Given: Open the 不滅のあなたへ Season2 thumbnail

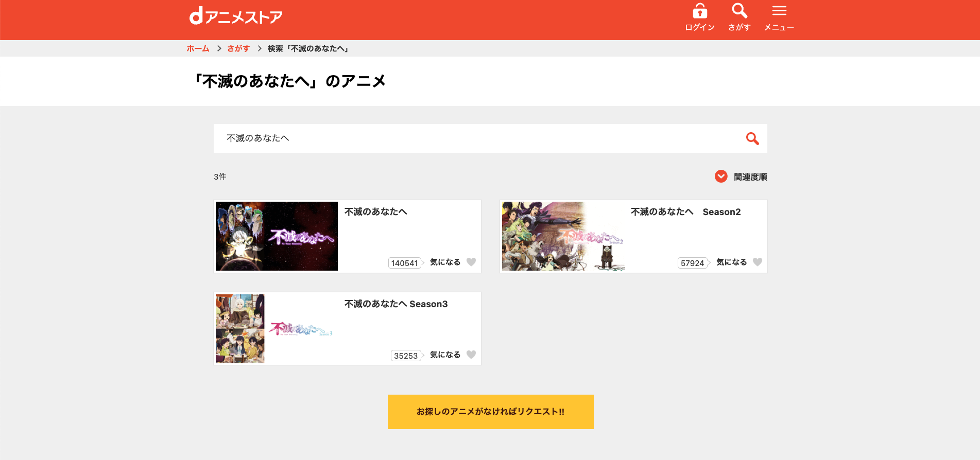Looking at the screenshot, I should click(x=563, y=236).
